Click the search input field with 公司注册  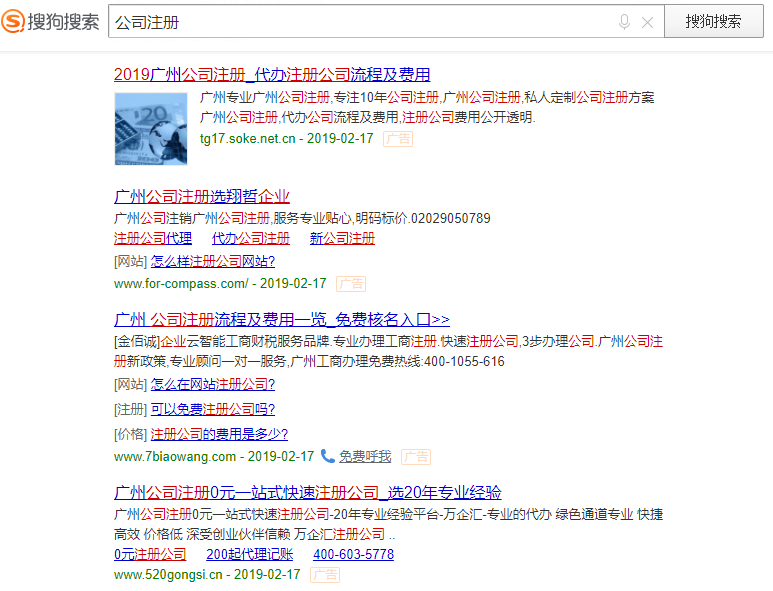pos(360,22)
